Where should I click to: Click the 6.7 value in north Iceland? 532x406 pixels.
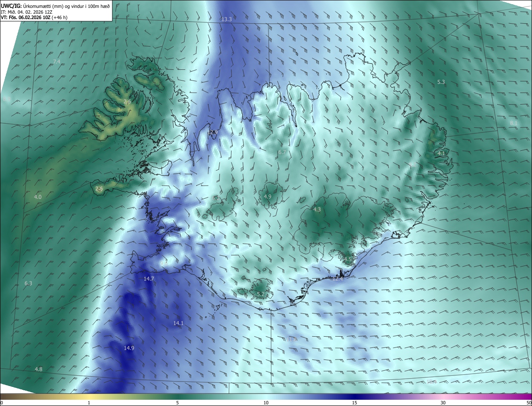point(282,152)
